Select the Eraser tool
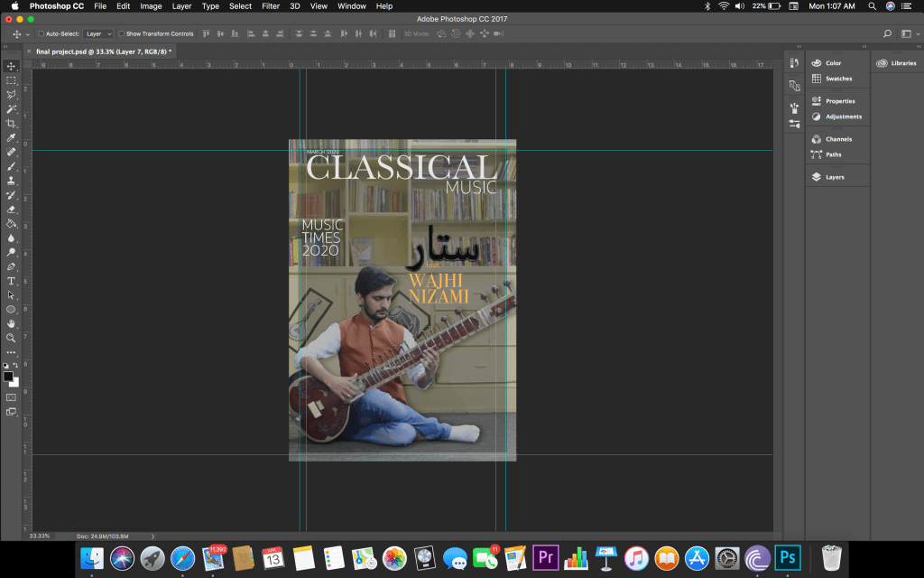The height and width of the screenshot is (578, 924). point(11,210)
